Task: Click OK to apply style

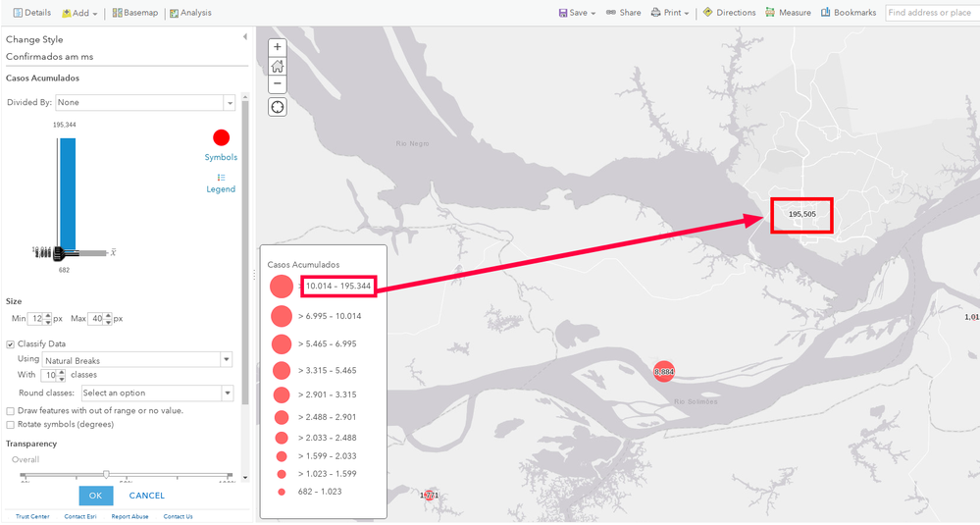Action: point(95,496)
